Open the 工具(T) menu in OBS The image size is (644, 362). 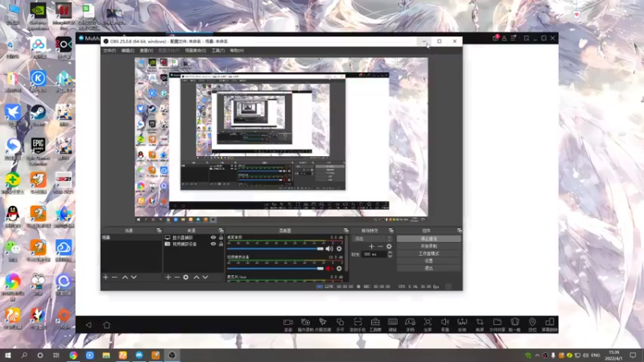pyautogui.click(x=218, y=51)
